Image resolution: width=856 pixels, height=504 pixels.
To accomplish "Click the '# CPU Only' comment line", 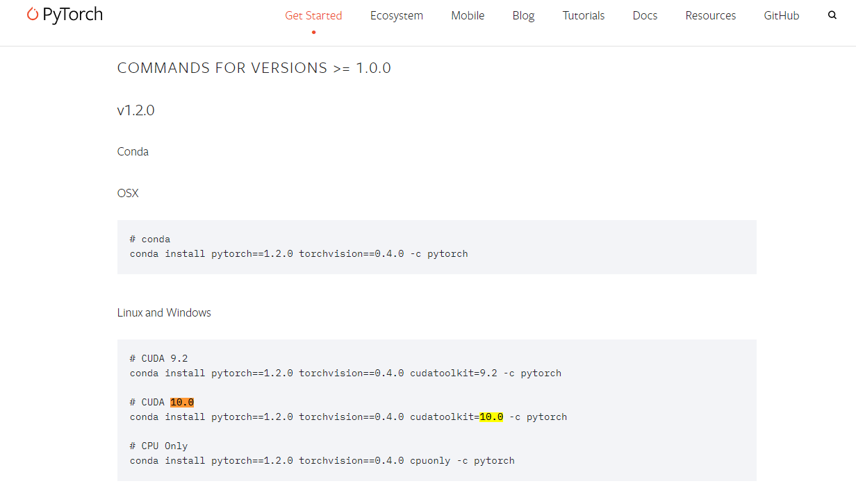I will point(159,446).
